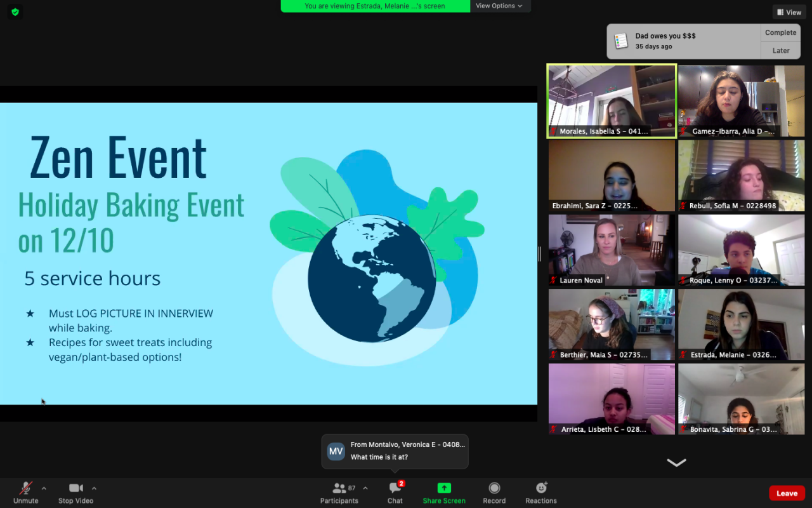
Task: Select Gamez-Ibarra, Alia D video tile
Action: [x=741, y=101]
